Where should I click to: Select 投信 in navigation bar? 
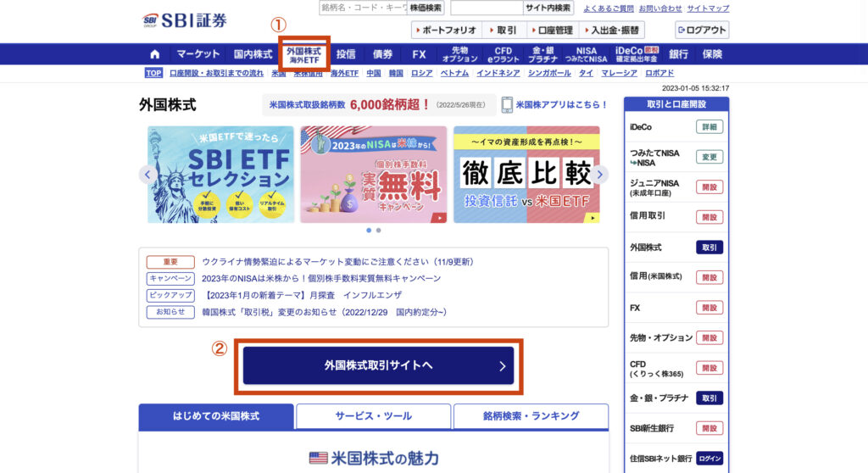[x=346, y=54]
